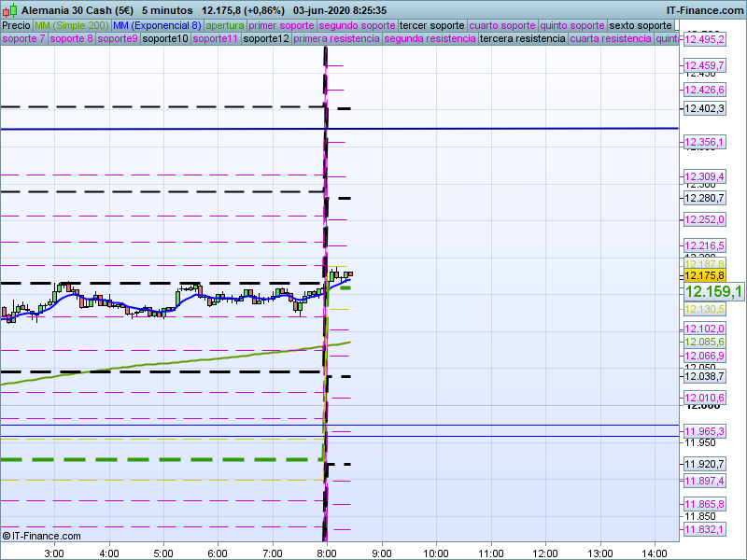The image size is (747, 560).
Task: Select the large green 12.159,1 price label
Action: [713, 292]
